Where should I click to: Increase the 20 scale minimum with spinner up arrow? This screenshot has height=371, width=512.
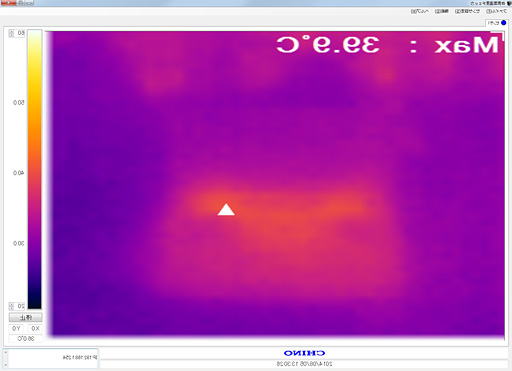(x=11, y=304)
